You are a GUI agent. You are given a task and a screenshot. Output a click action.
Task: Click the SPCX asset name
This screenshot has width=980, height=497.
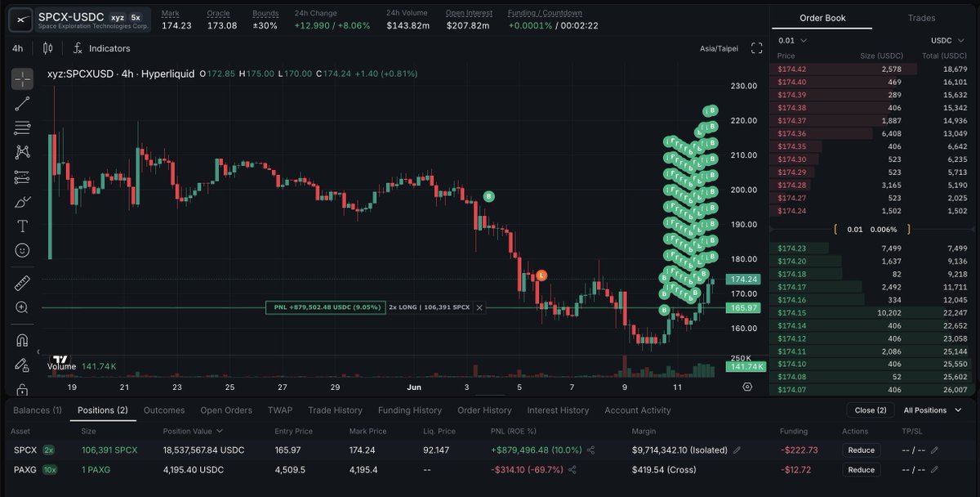(25, 450)
